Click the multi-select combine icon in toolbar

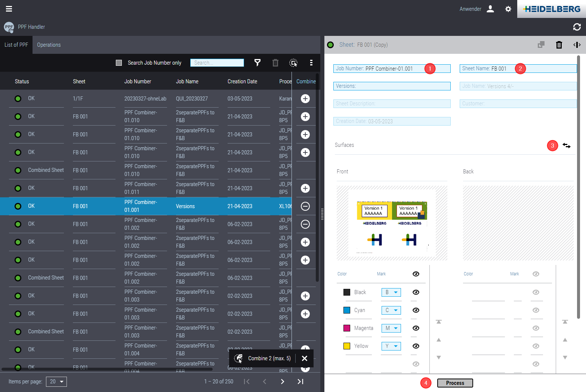tap(294, 63)
